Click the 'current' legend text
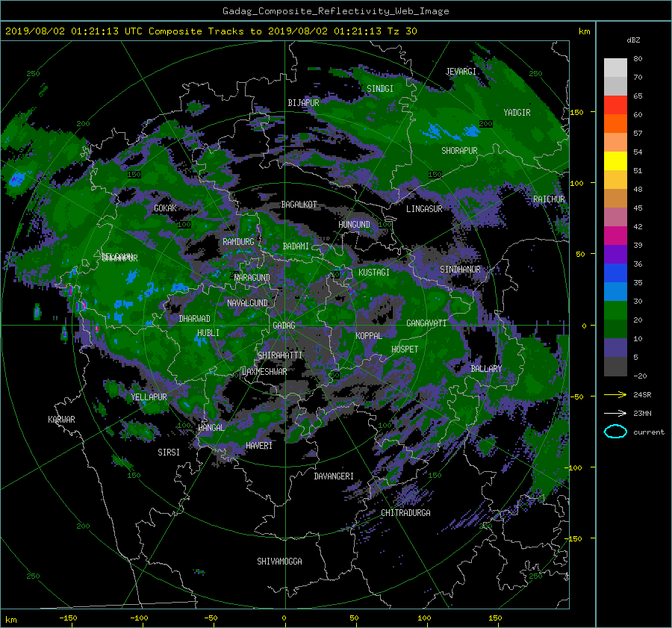Viewport: 672px width, 628px height. [x=649, y=432]
